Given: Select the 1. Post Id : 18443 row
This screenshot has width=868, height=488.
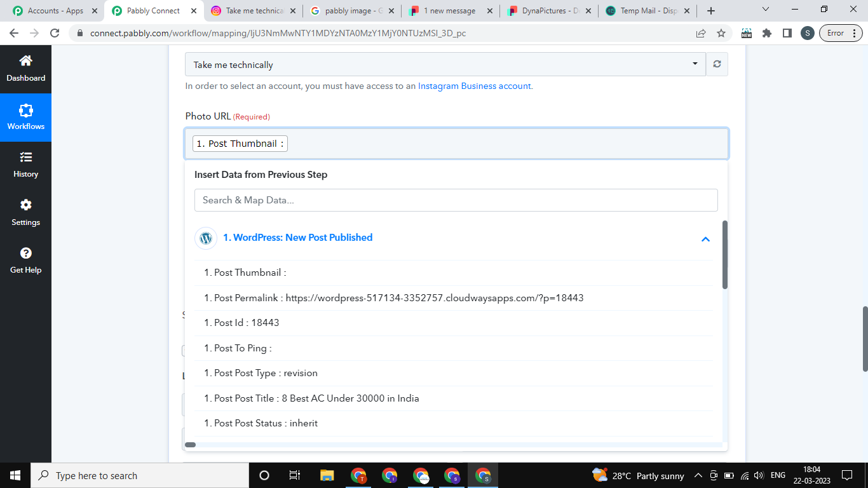Looking at the screenshot, I should 454,323.
